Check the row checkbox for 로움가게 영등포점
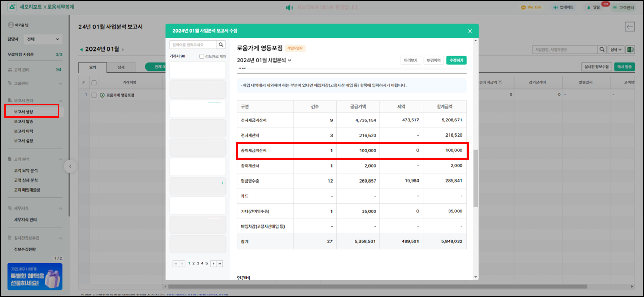 click(94, 95)
